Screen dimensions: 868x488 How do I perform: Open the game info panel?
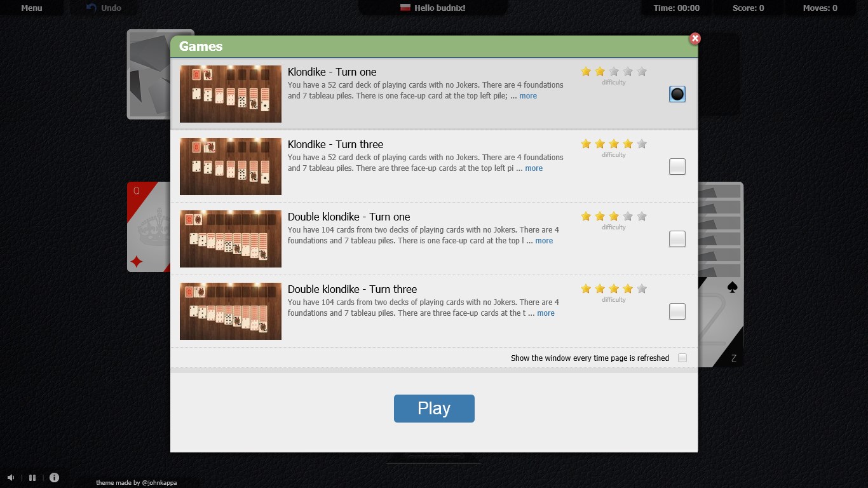(x=54, y=477)
